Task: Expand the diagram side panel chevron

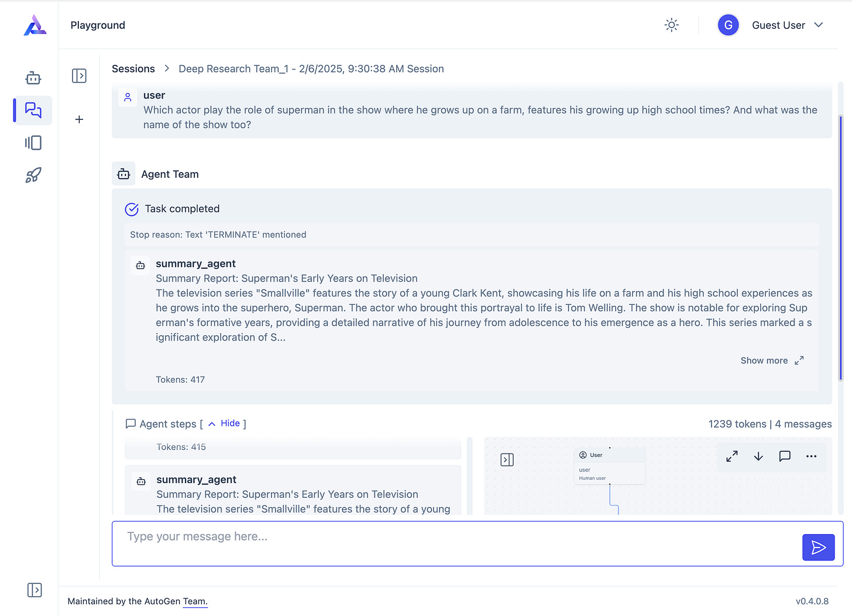Action: 507,459
